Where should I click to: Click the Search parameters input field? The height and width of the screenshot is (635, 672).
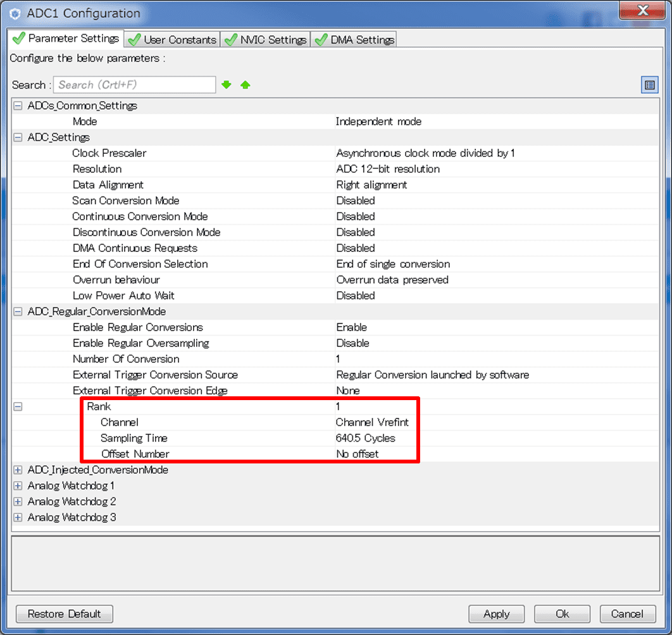[x=135, y=85]
